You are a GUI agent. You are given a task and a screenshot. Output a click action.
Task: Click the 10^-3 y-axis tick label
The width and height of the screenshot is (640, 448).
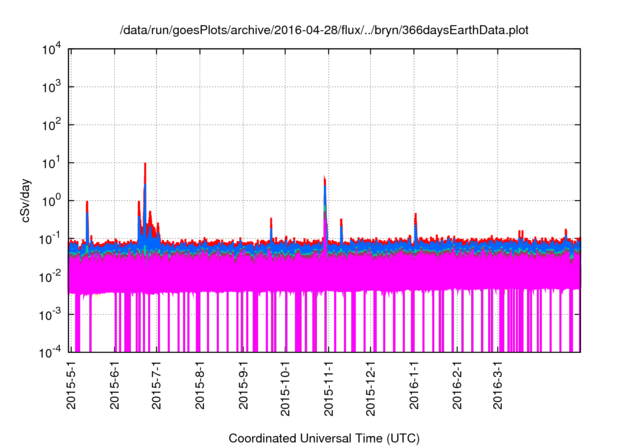pyautogui.click(x=50, y=315)
